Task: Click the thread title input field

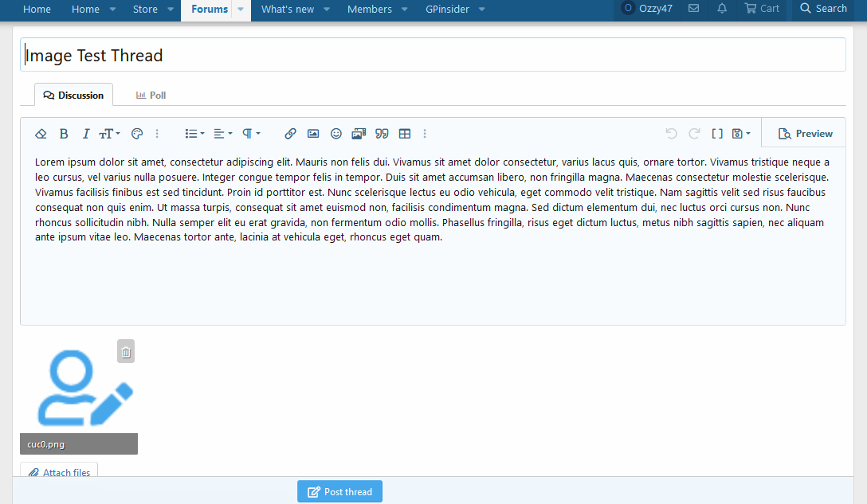Action: click(x=433, y=55)
